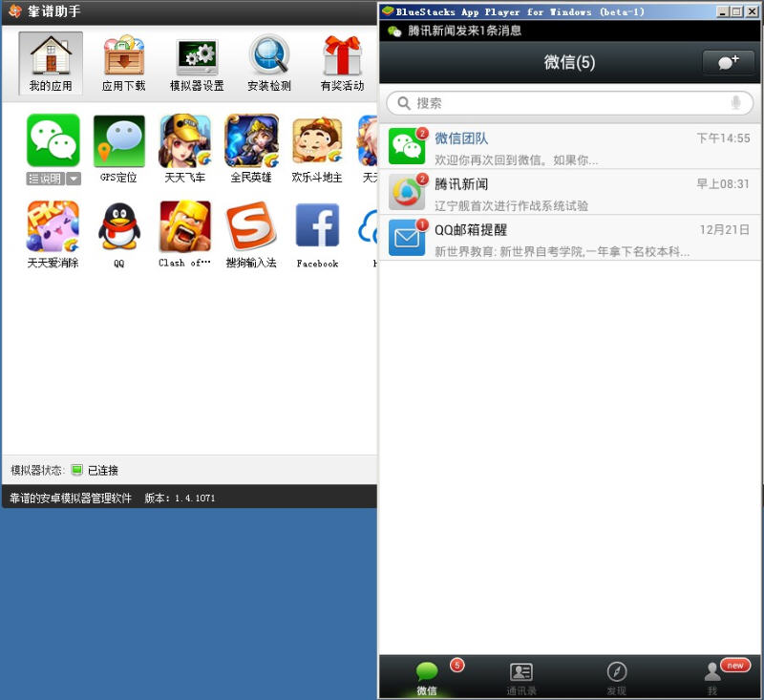The width and height of the screenshot is (764, 700).
Task: Launch the GPS定位 app icon
Action: tap(118, 141)
